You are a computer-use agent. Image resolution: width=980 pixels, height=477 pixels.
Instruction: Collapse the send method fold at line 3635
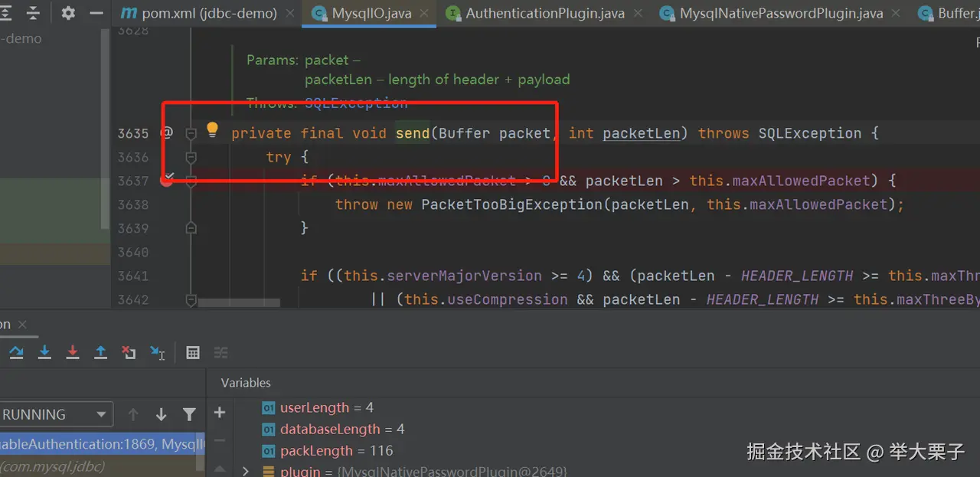[191, 133]
